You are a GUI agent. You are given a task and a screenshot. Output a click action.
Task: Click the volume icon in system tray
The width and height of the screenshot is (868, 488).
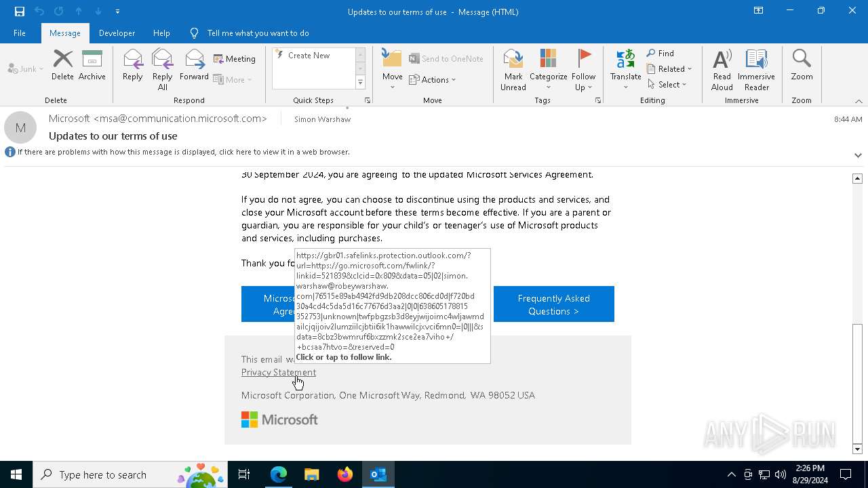pos(780,474)
